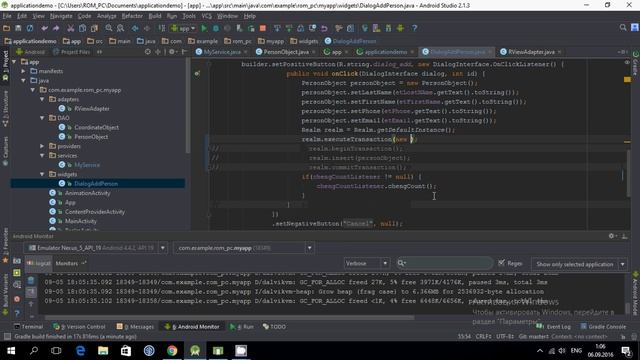640x360 pixels.
Task: Click the Find magnifier icon
Action: (109, 28)
